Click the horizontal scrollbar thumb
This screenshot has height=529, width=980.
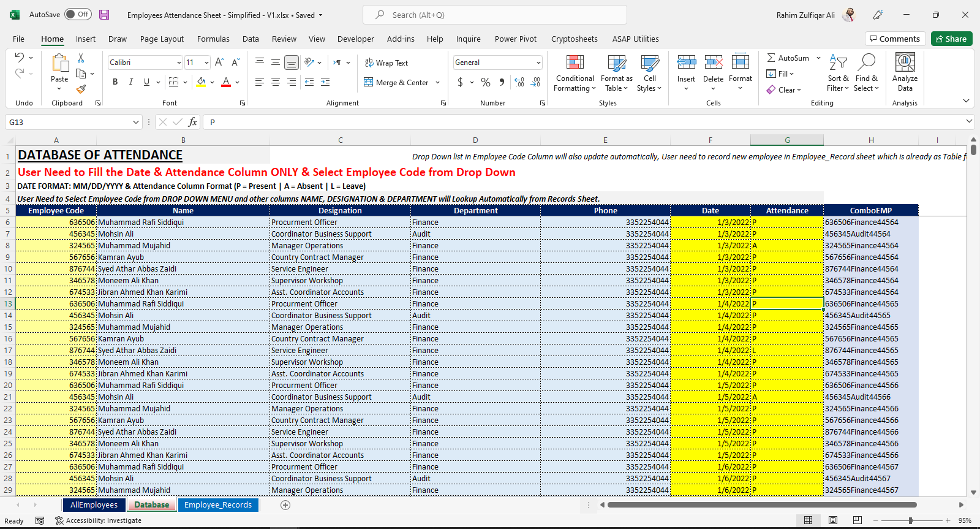762,505
